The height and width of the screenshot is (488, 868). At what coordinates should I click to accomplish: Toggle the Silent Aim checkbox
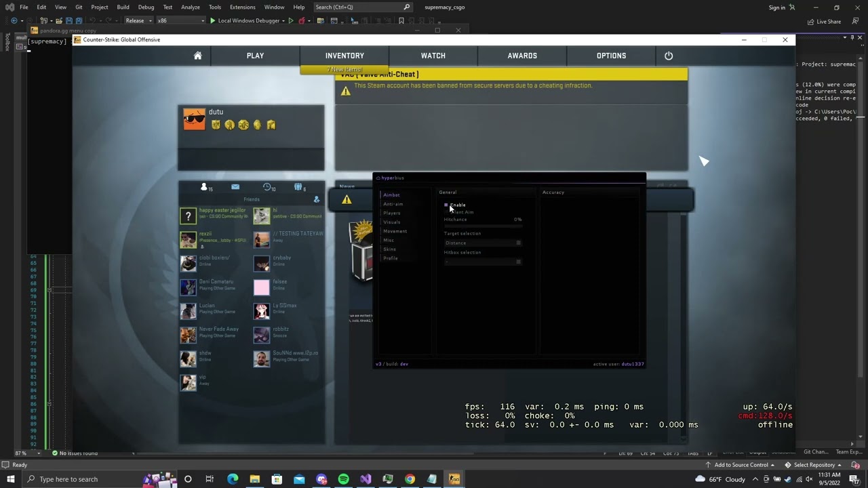coord(446,212)
